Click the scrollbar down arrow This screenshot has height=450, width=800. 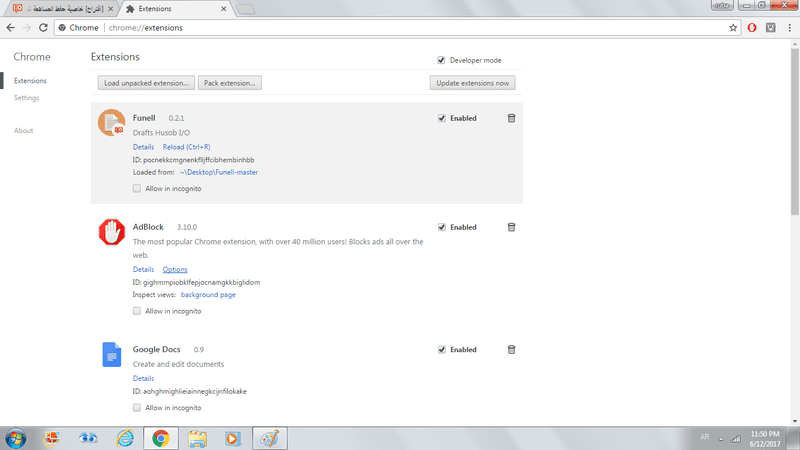point(795,421)
